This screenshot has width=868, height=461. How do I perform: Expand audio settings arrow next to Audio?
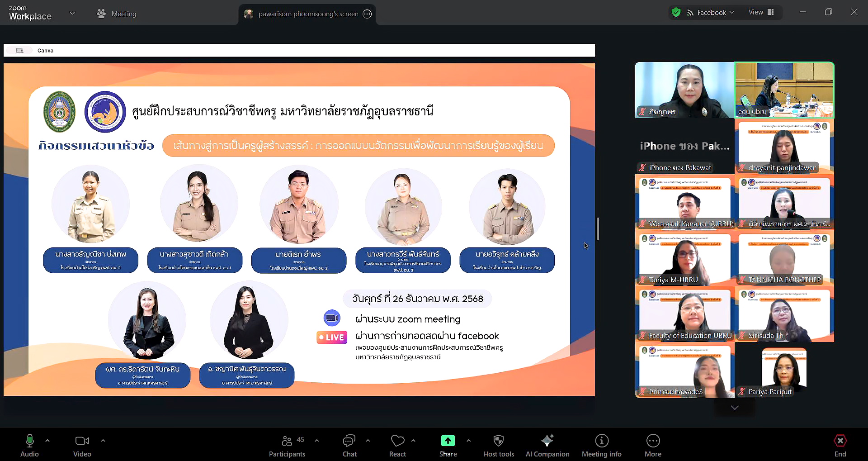coord(47,440)
